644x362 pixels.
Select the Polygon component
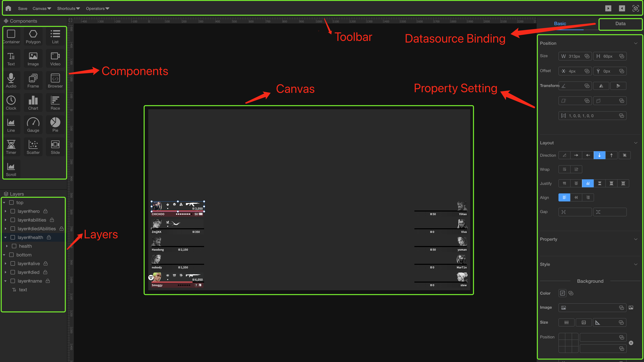click(x=33, y=37)
